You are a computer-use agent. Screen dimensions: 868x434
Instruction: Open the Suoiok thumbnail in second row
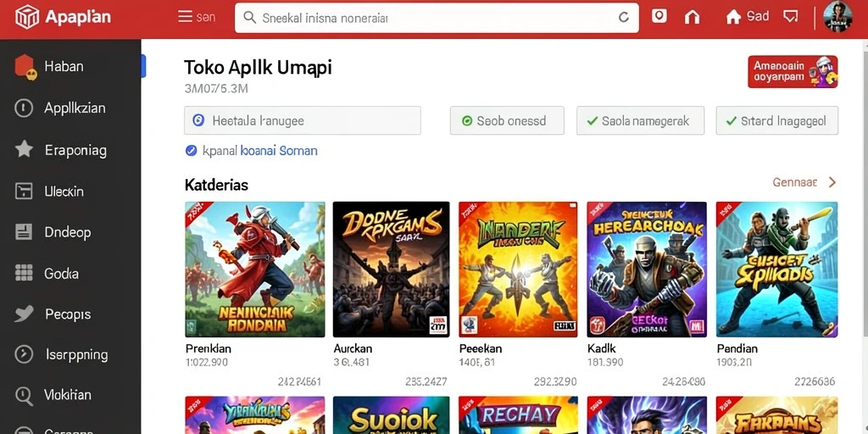point(391,415)
